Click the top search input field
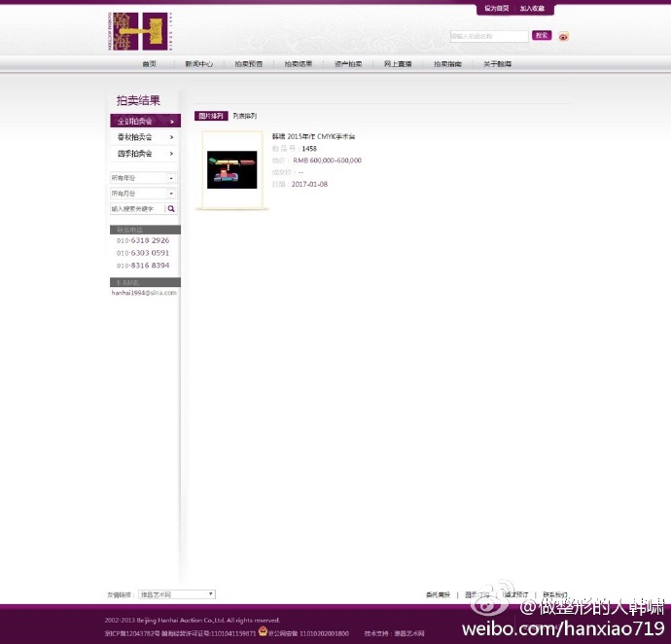 [x=489, y=36]
